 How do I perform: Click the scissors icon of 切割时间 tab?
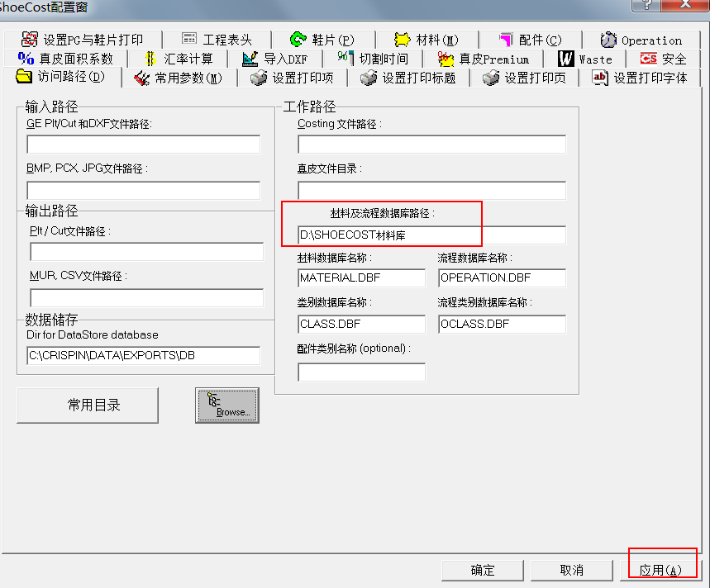345,58
